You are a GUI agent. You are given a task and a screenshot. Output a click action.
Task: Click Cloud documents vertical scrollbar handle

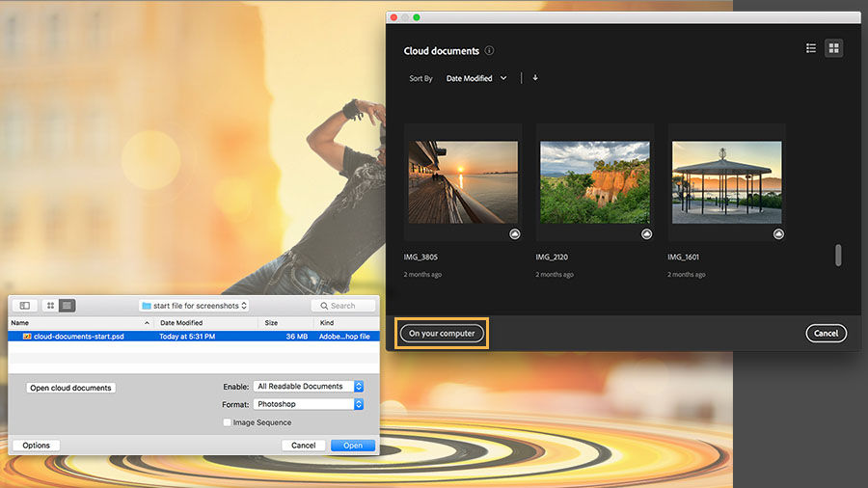point(838,255)
